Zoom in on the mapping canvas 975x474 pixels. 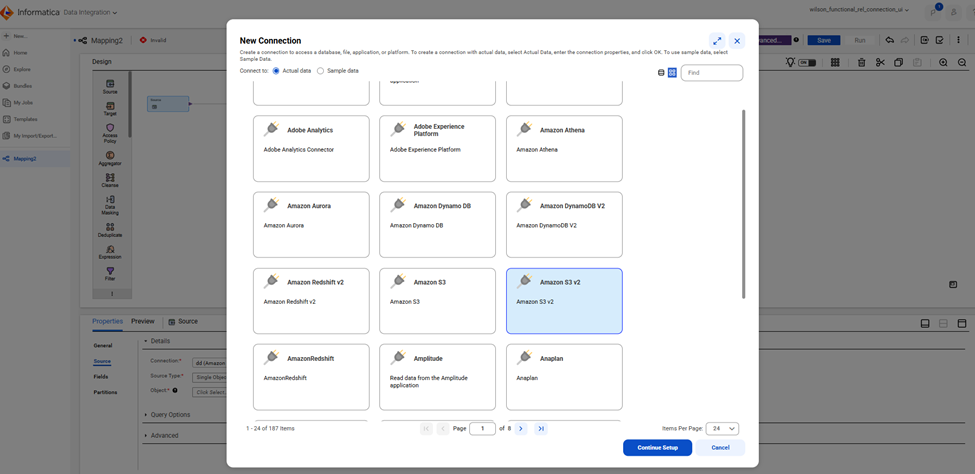(943, 62)
